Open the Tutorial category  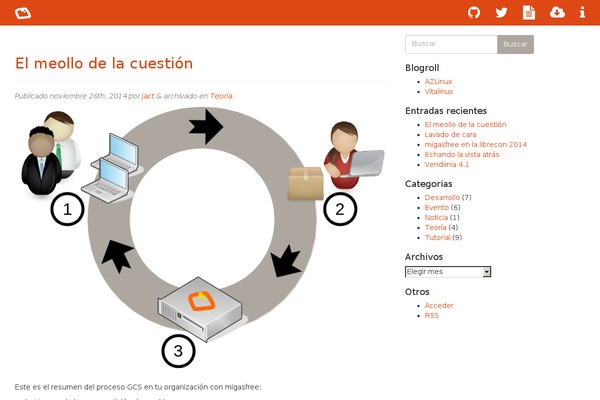437,237
